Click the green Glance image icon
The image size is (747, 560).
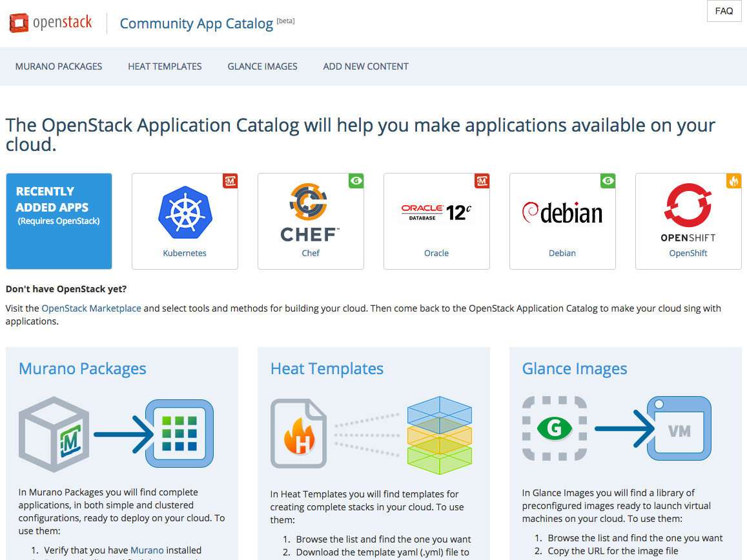[555, 428]
